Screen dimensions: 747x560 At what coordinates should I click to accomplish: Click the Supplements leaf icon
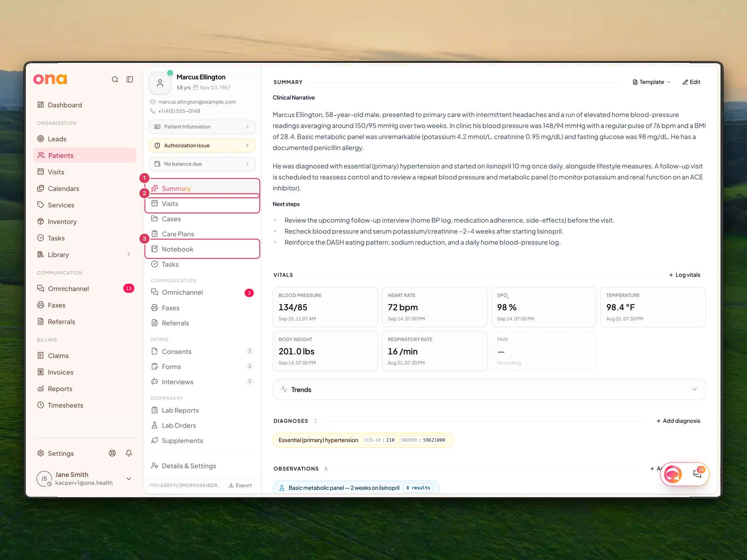pyautogui.click(x=154, y=440)
